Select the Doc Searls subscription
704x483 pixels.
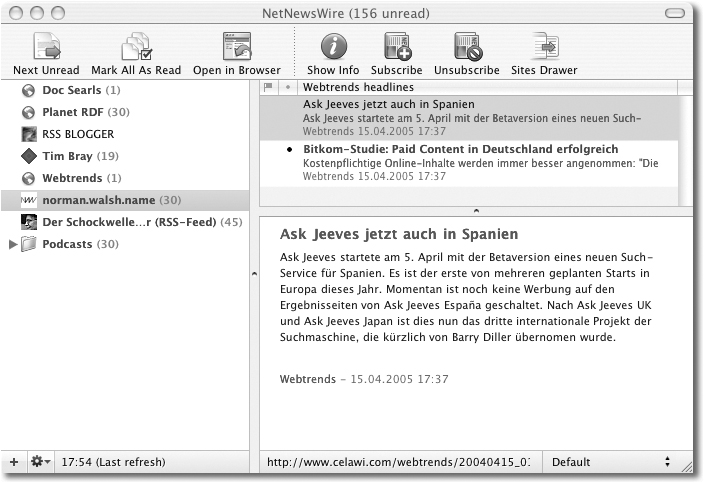125,90
